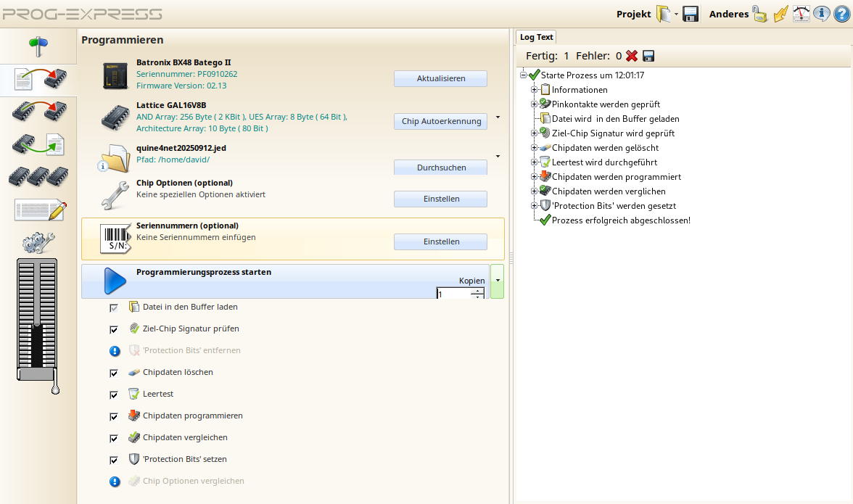The width and height of the screenshot is (853, 504).
Task: Open the info icon in top toolbar
Action: pyautogui.click(x=821, y=14)
